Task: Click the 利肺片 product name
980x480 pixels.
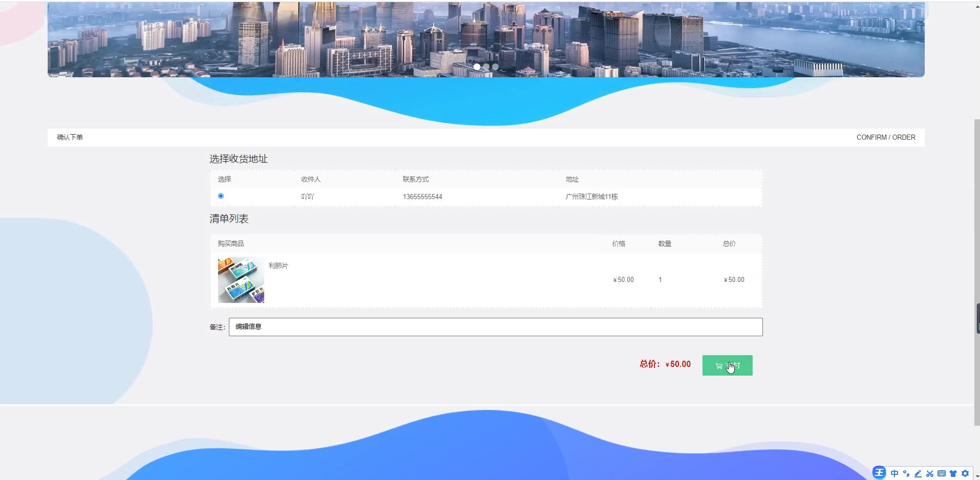Action: click(278, 266)
